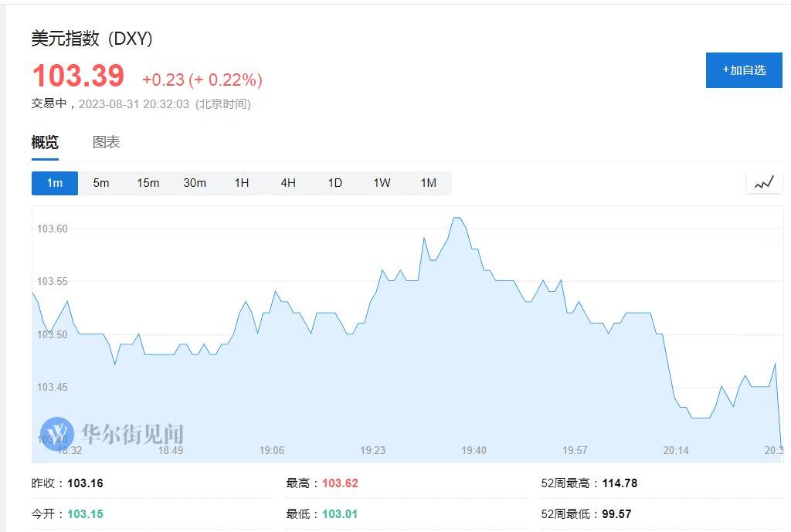Add DXY to watchlist with +加自选
791x532 pixels.
pos(744,70)
